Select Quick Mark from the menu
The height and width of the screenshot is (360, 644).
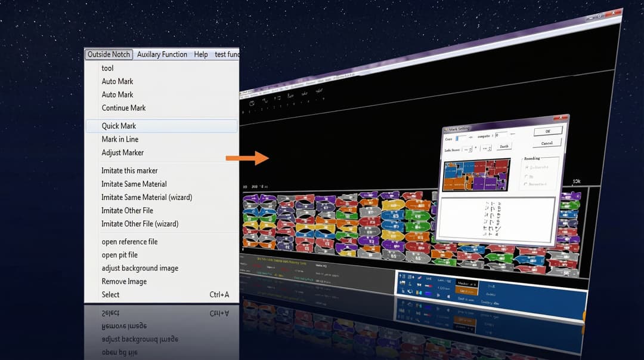click(119, 126)
